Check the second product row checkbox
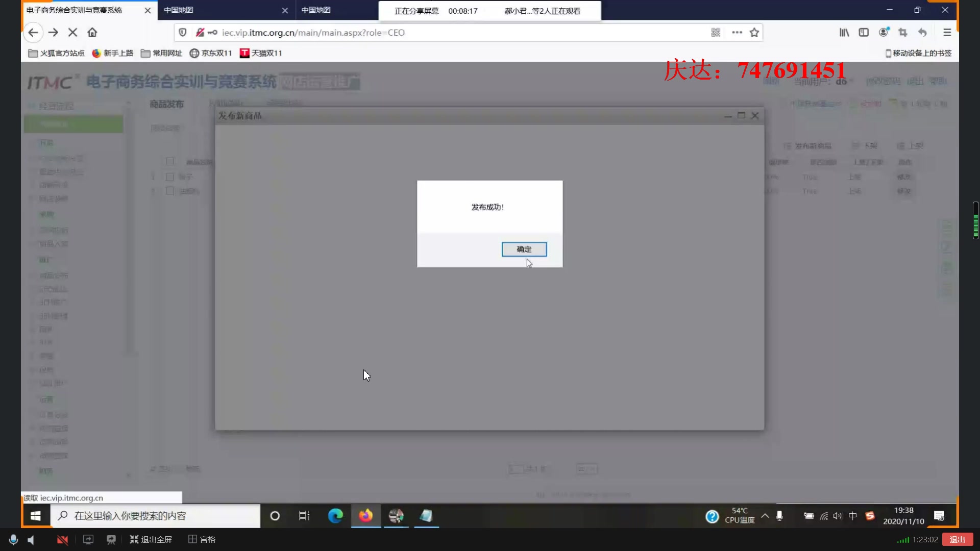Image resolution: width=980 pixels, height=551 pixels. pos(170,191)
